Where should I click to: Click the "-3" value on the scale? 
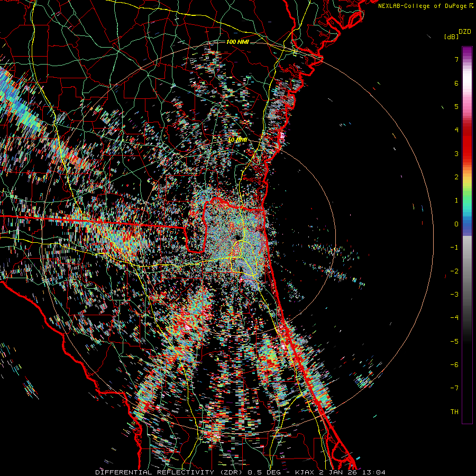454,295
